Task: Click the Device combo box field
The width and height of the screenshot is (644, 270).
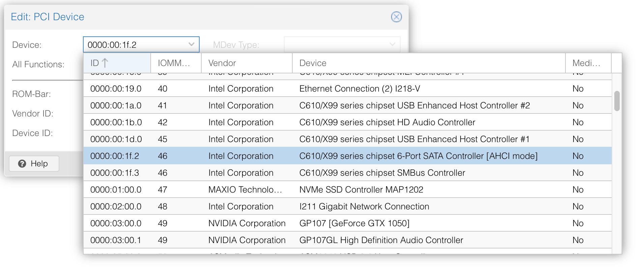Action: pos(135,45)
